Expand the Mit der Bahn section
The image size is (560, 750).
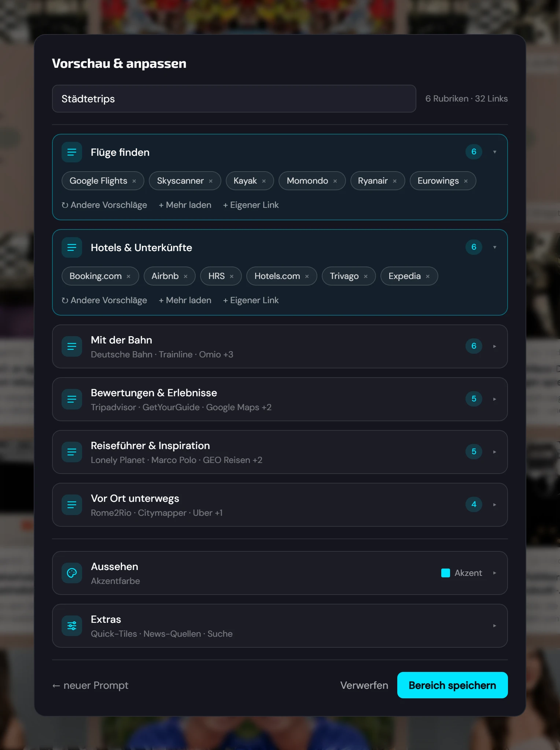coord(495,346)
